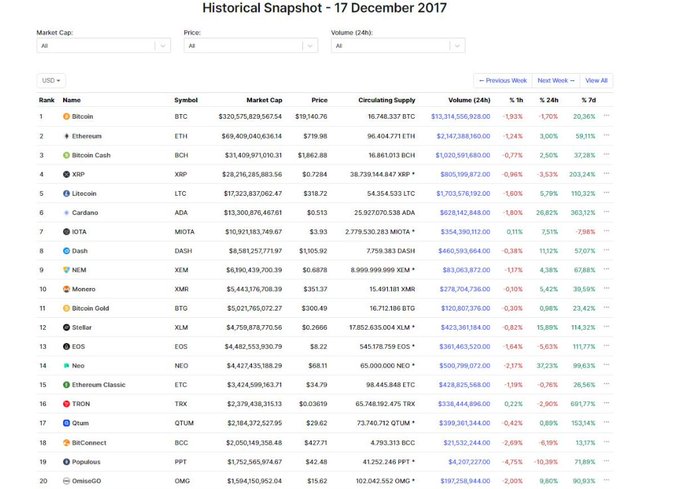Open the Bitcoin name link
The height and width of the screenshot is (489, 679).
point(82,117)
